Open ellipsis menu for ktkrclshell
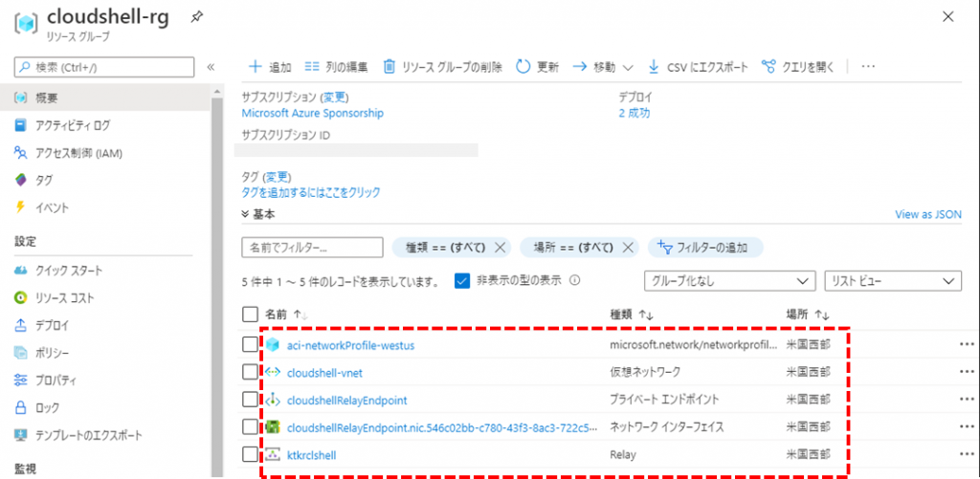The height and width of the screenshot is (479, 980). [x=967, y=454]
